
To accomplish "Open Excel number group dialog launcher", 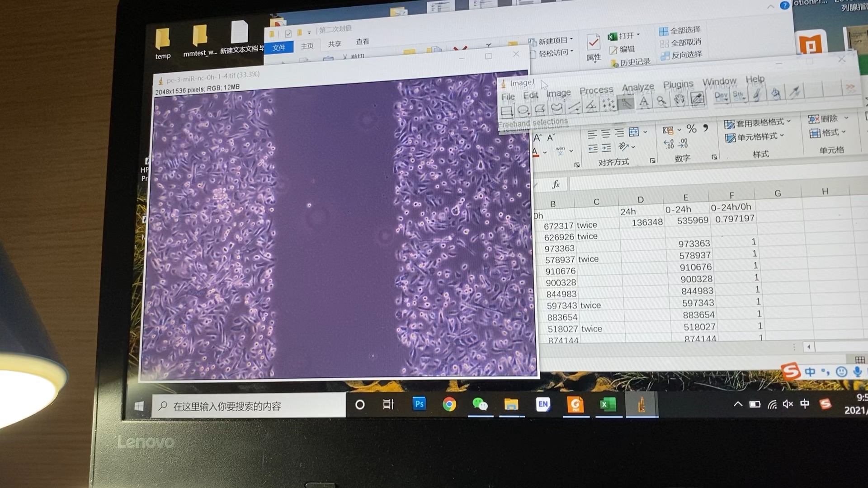I will coord(714,157).
